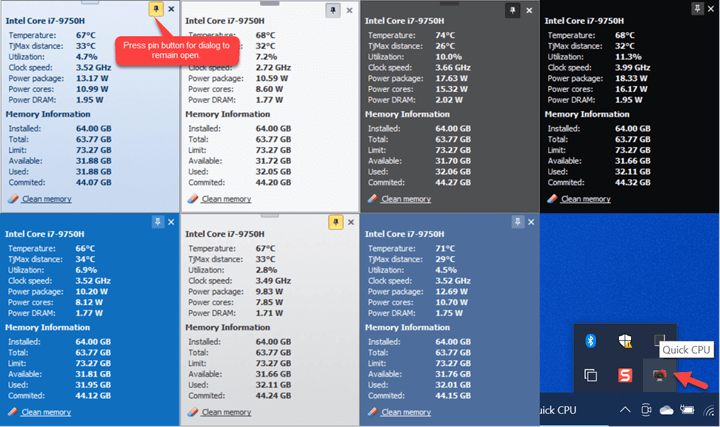Unpin the panel showing 2.8% utilization
This screenshot has width=720, height=427.
click(x=336, y=222)
